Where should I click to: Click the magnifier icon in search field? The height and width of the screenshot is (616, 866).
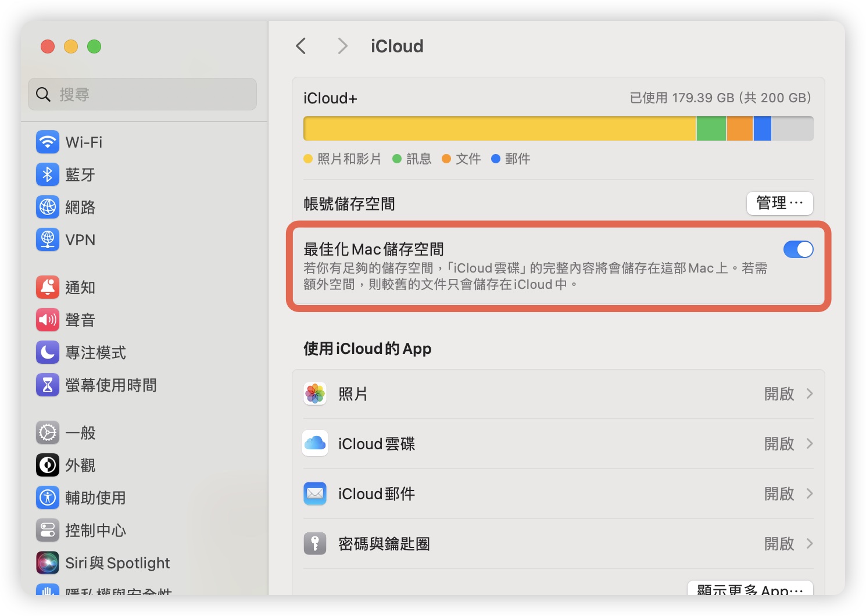point(43,94)
